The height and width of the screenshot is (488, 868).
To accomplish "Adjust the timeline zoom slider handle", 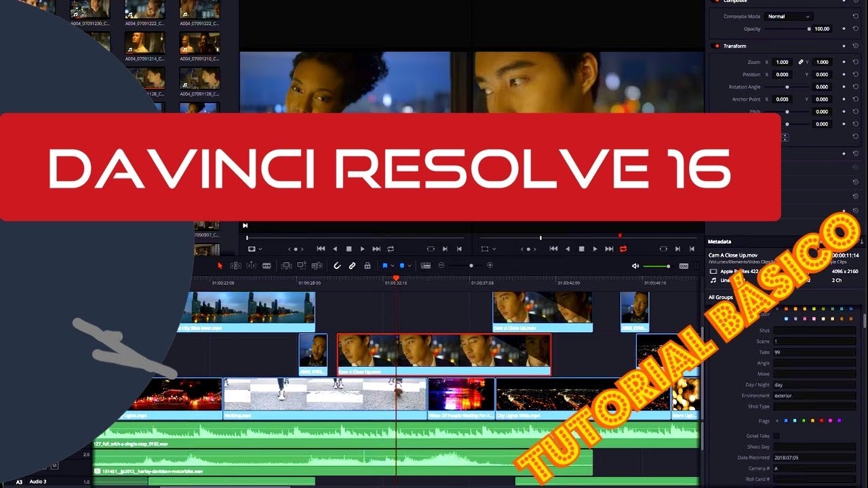I will coord(471,266).
